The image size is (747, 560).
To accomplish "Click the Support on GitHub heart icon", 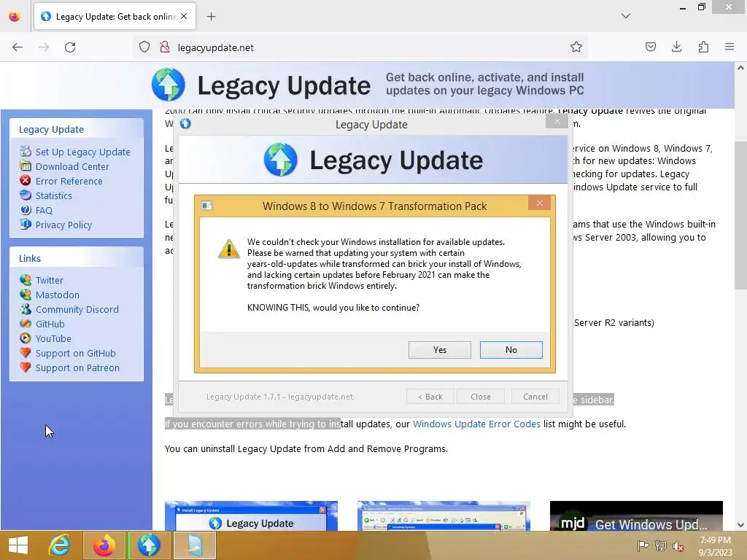I will (x=26, y=353).
